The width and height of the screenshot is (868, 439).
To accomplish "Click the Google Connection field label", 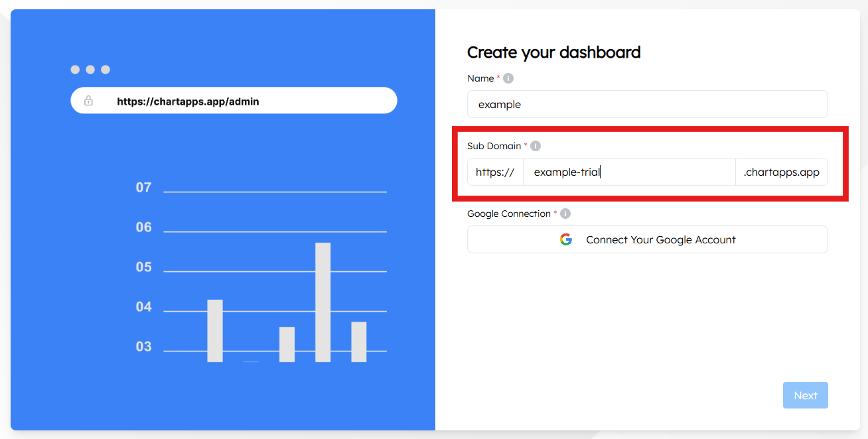I will [509, 214].
